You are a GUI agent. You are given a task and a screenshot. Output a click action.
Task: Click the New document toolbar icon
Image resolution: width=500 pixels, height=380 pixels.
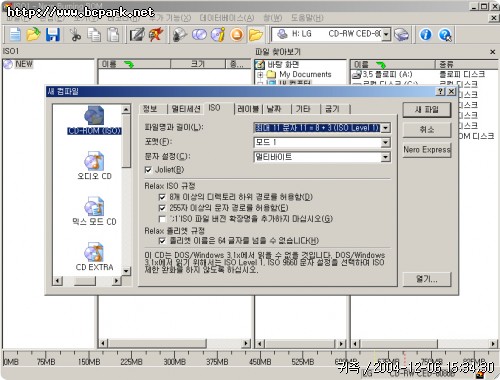(15, 34)
